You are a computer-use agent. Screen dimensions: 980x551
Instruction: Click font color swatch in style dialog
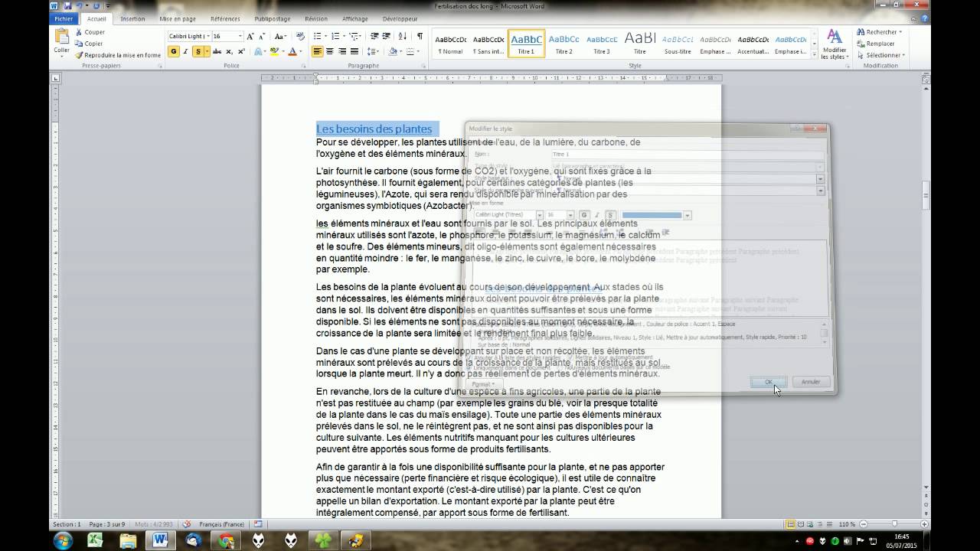pos(652,215)
